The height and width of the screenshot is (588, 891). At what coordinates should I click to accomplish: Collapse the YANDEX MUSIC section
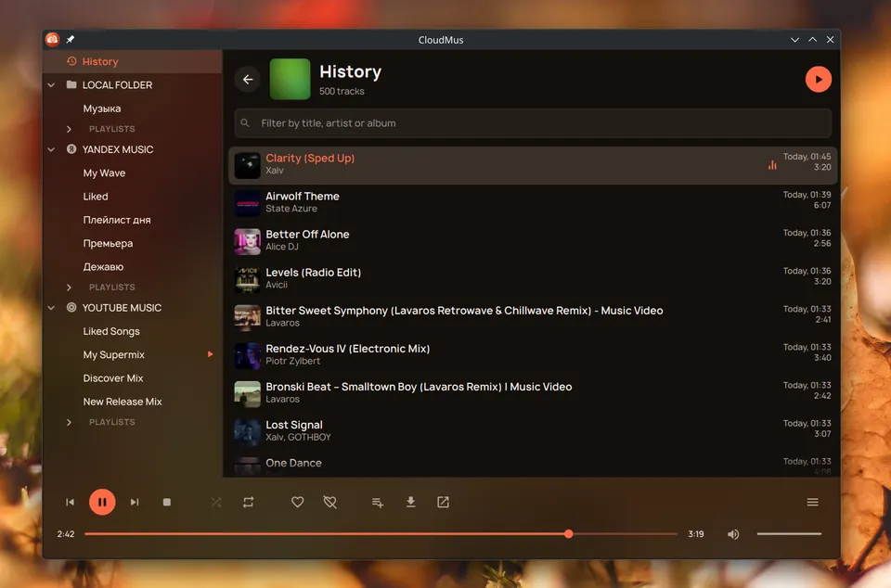click(x=51, y=150)
